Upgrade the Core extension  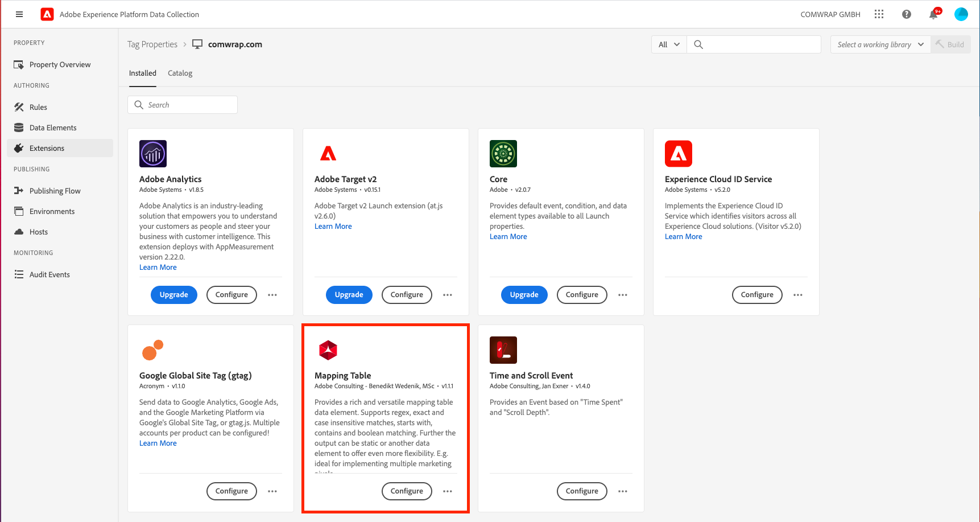click(x=524, y=295)
